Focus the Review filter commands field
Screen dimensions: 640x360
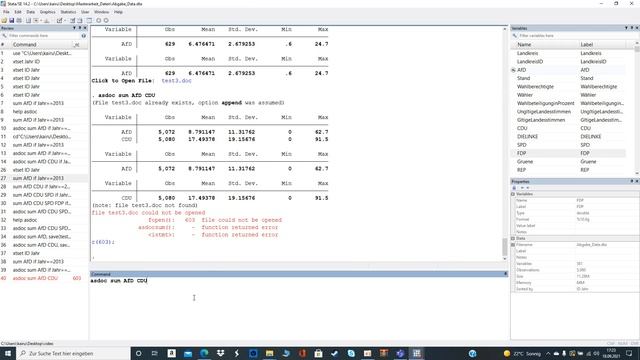[43, 36]
